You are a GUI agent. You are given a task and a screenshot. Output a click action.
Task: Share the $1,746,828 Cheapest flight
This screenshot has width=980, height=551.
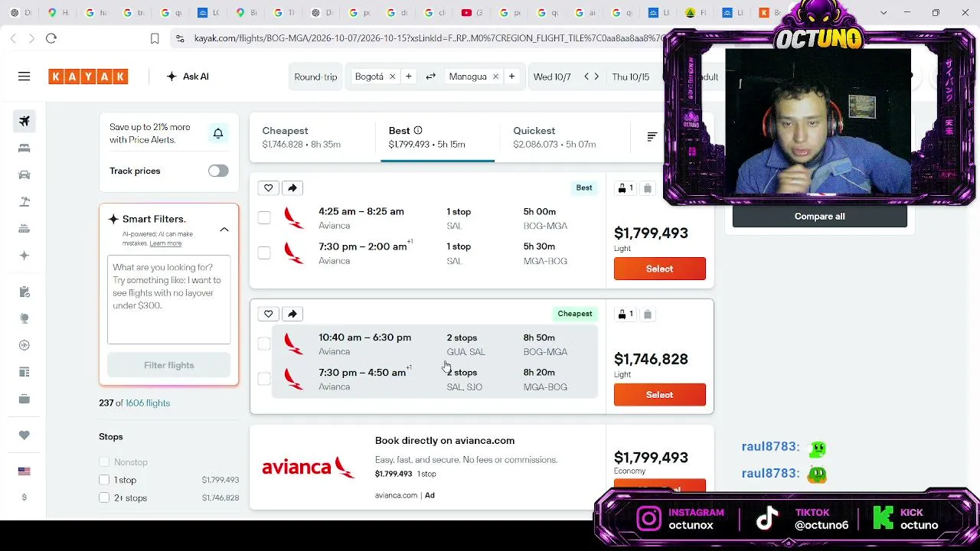[x=292, y=314]
